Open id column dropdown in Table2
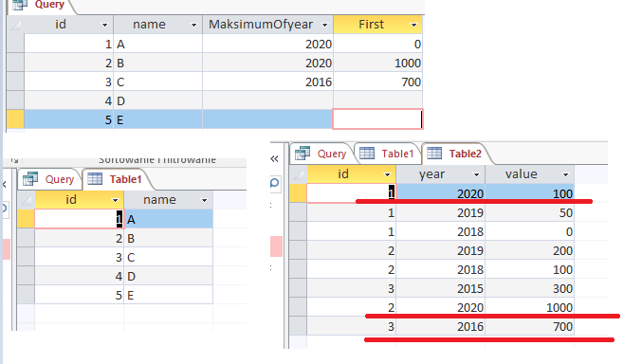 [x=387, y=174]
